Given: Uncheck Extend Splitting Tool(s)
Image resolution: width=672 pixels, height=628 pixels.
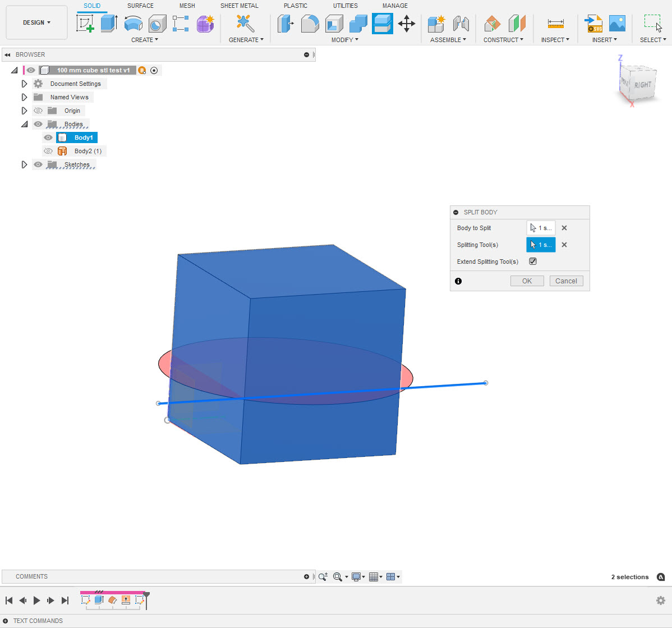Looking at the screenshot, I should 532,261.
